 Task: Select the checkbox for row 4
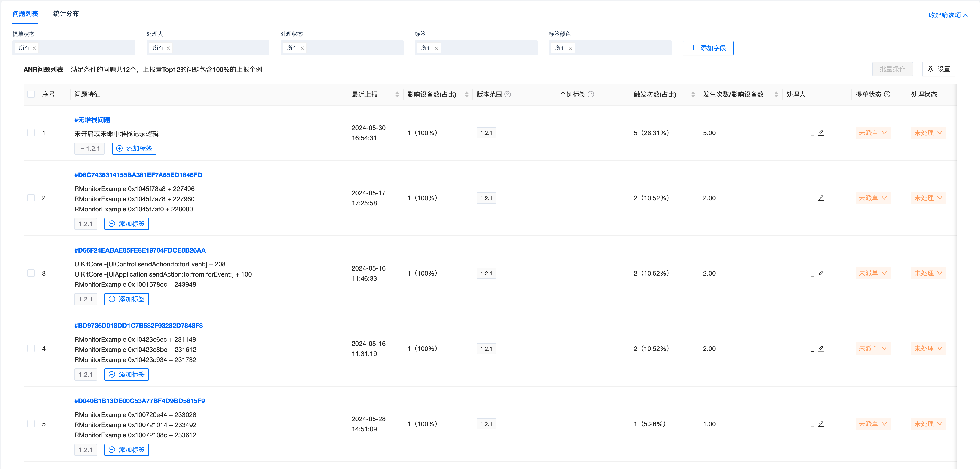(x=31, y=348)
